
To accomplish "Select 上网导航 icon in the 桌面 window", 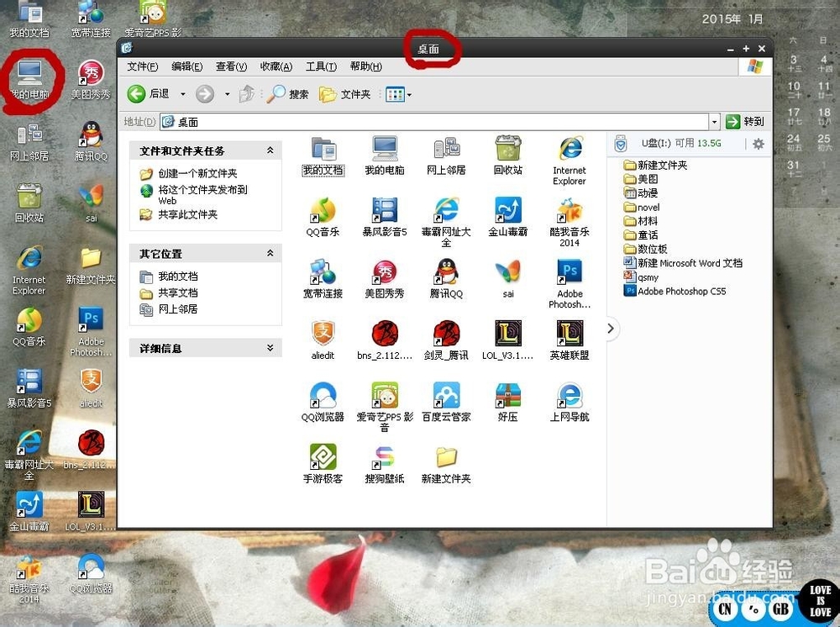I will [x=570, y=402].
